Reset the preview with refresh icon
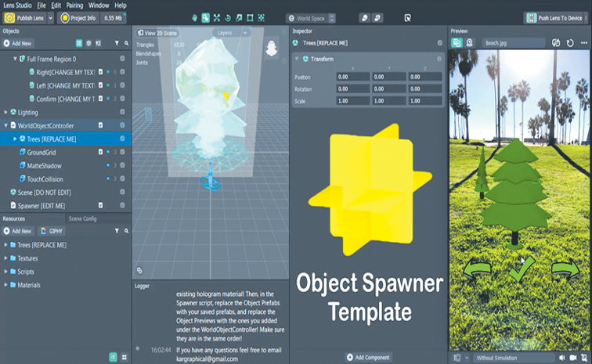Screen dimensions: 592x364 pos(570,43)
